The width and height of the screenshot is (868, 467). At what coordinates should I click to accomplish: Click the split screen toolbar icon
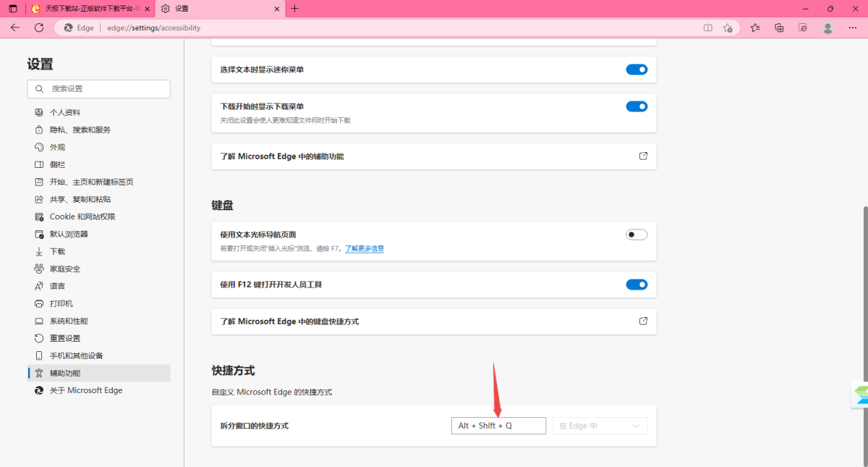coord(707,28)
